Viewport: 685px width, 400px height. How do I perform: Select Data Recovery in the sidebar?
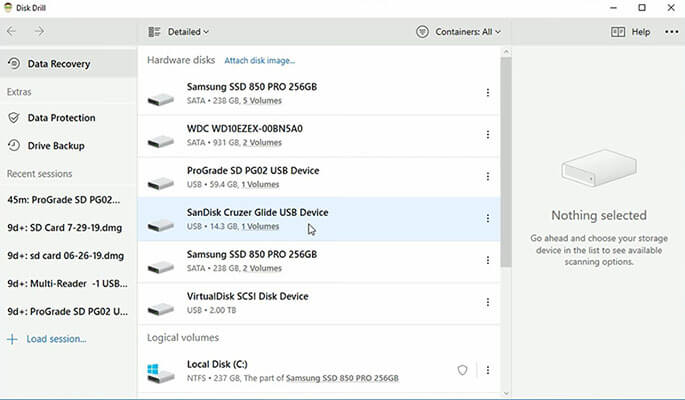[x=68, y=64]
